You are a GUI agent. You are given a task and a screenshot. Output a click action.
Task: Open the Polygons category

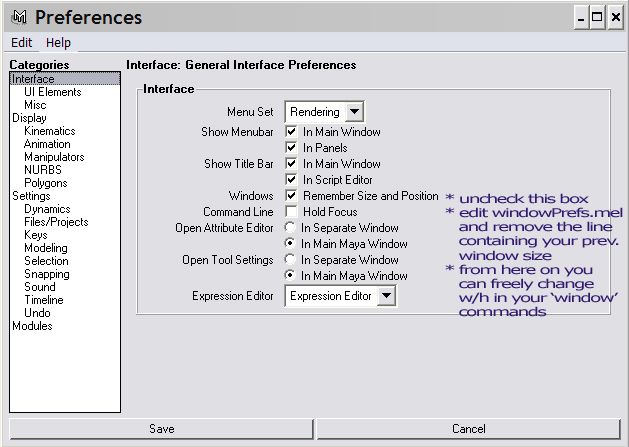(46, 183)
